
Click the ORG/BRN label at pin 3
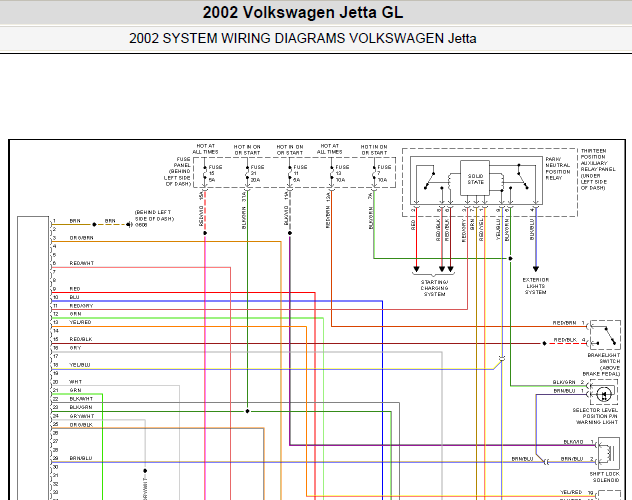[x=81, y=238]
